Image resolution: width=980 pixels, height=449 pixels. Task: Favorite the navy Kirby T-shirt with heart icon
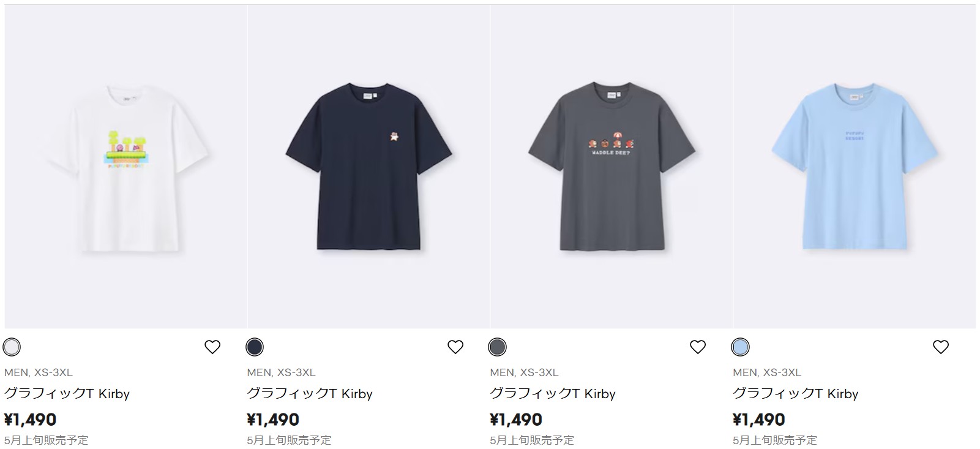coord(455,347)
